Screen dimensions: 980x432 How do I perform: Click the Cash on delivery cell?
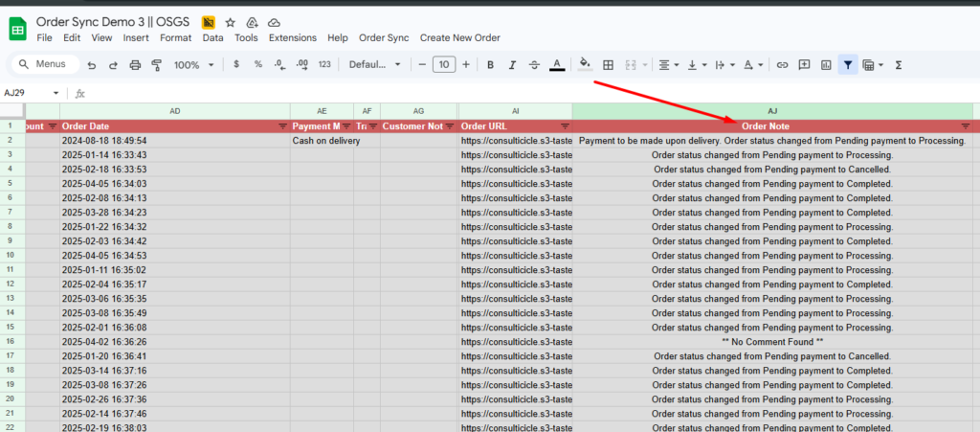(x=322, y=141)
